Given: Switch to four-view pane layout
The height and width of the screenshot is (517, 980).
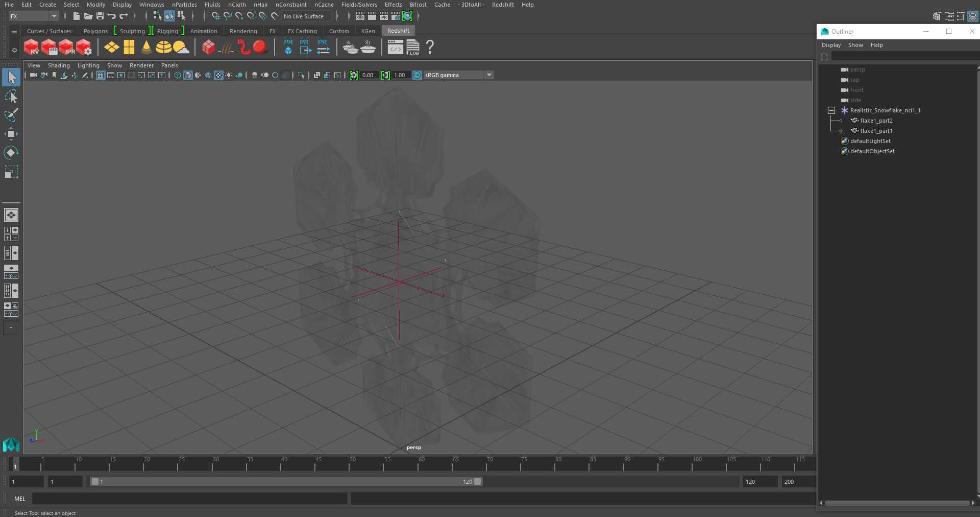Looking at the screenshot, I should pos(11,234).
